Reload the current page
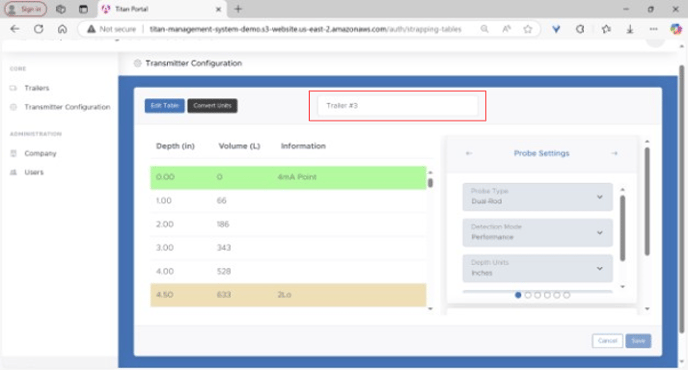Viewport: 688px width, 370px height. (39, 29)
